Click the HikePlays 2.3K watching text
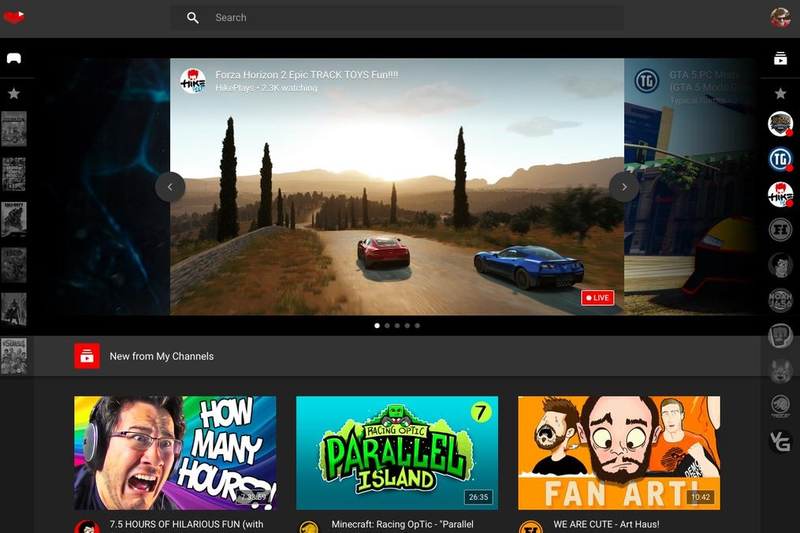This screenshot has height=533, width=800. point(266,88)
